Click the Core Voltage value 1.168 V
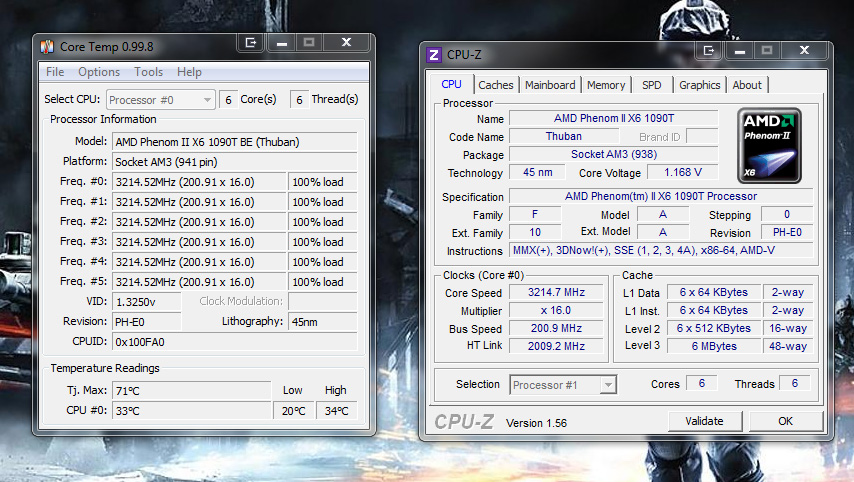Viewport: 854px width, 482px height. click(682, 172)
